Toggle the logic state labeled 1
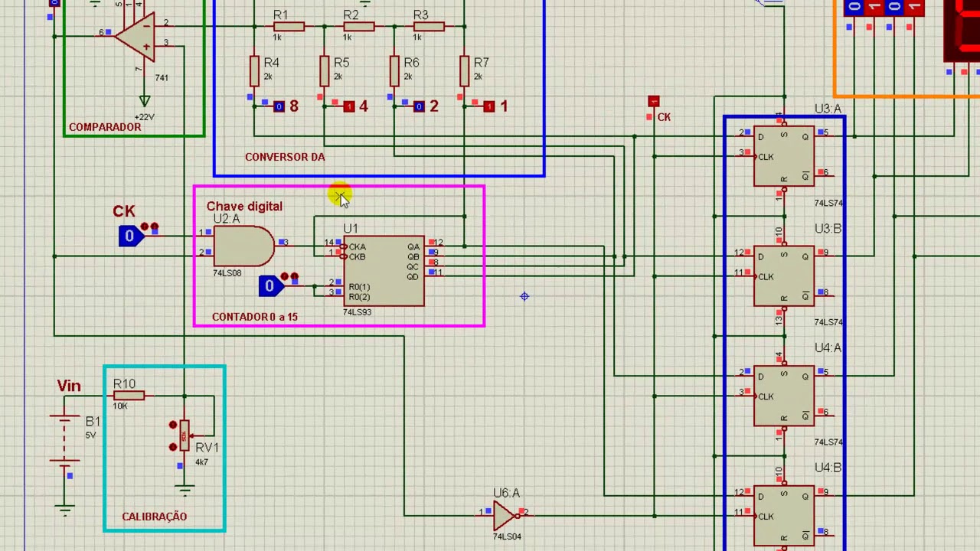Screen dimensions: 980x551 coord(489,106)
